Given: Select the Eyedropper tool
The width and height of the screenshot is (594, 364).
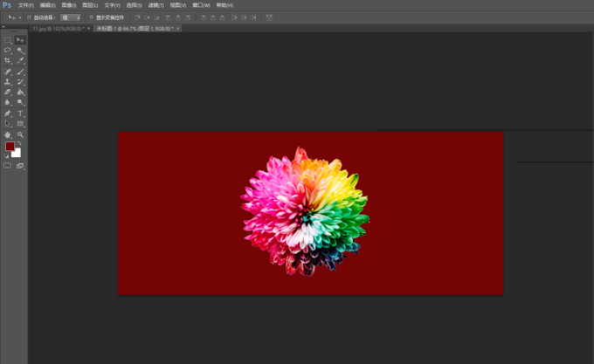Looking at the screenshot, I should [20, 60].
